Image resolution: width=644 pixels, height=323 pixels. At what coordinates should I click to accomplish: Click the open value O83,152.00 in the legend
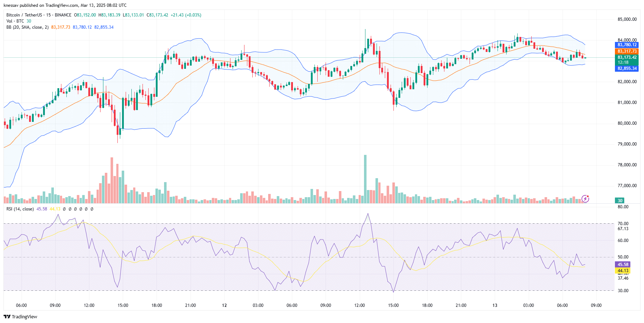85,15
